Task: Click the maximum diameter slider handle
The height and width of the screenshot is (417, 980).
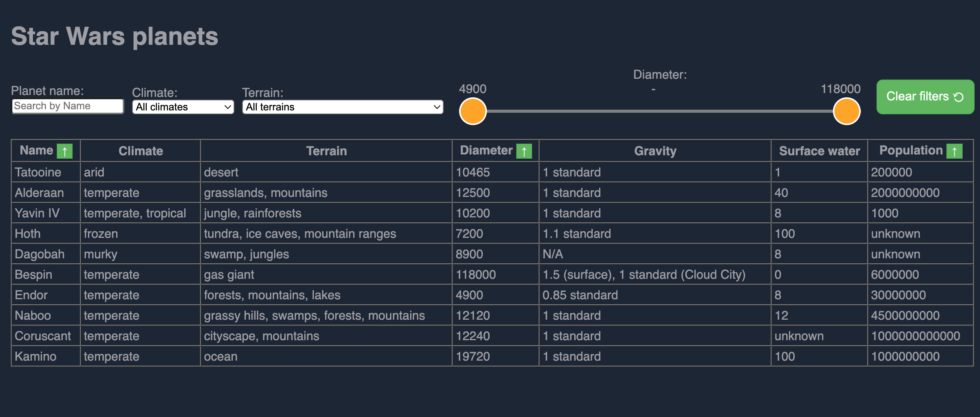Action: coord(846,111)
